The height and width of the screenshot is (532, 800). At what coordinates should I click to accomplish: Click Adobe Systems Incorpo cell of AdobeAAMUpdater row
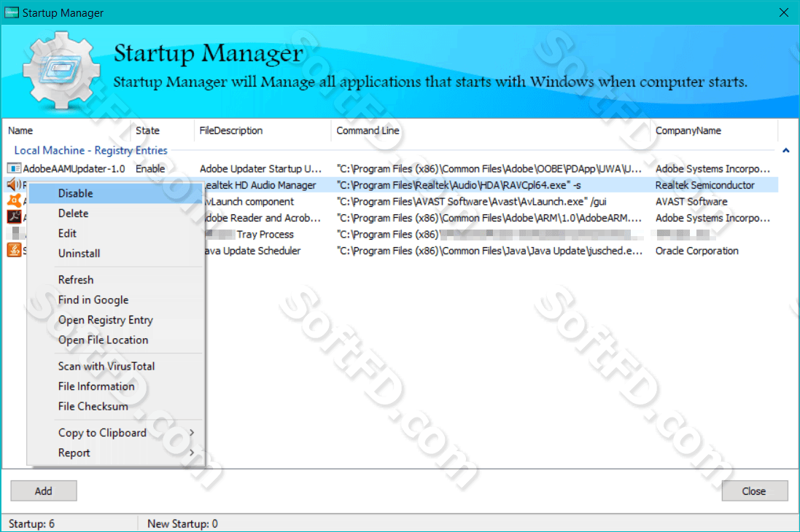point(712,169)
